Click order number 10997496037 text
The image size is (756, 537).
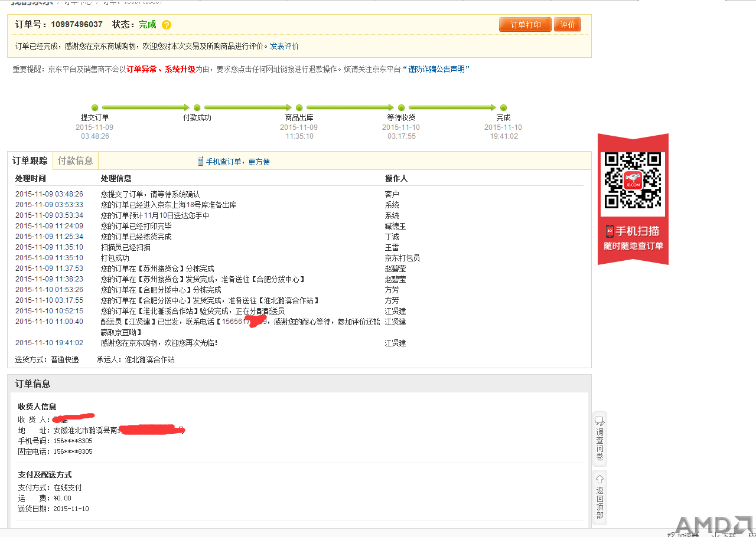tap(77, 25)
